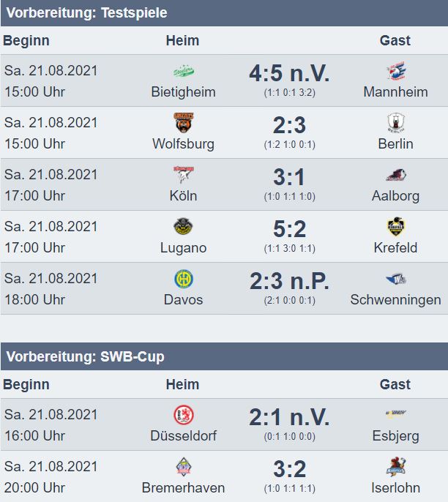Select the Vorbereitung: Testspiele header
This screenshot has width=448, height=502.
(x=87, y=13)
